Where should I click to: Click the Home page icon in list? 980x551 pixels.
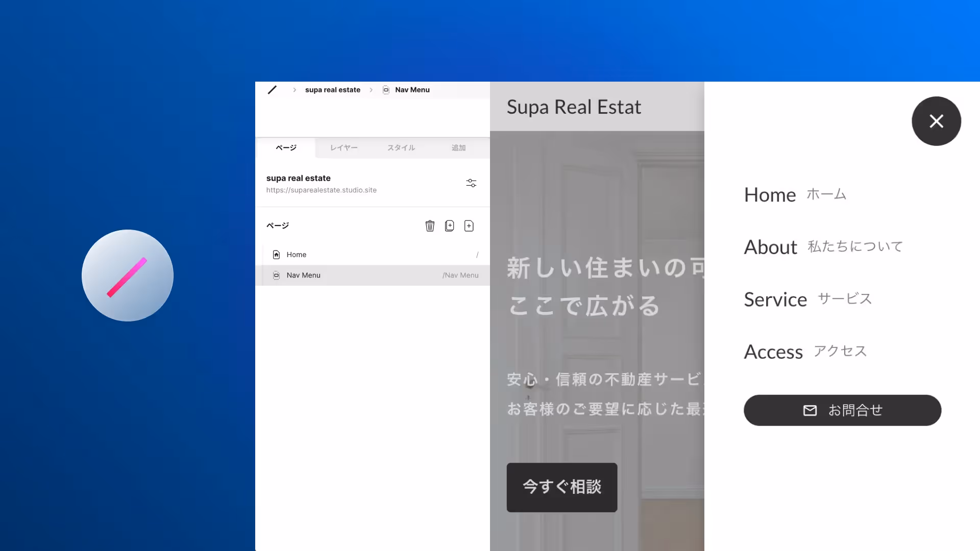276,255
